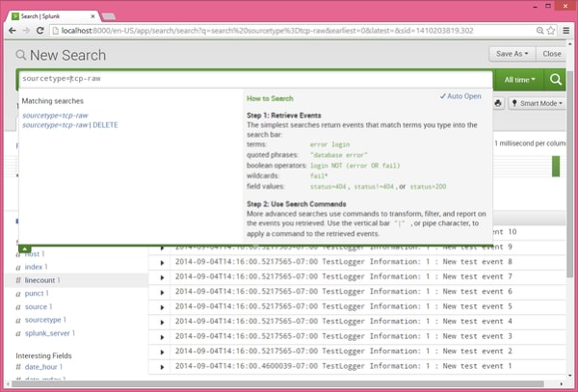Expand the row for test event 7
578x392 pixels.
click(162, 277)
